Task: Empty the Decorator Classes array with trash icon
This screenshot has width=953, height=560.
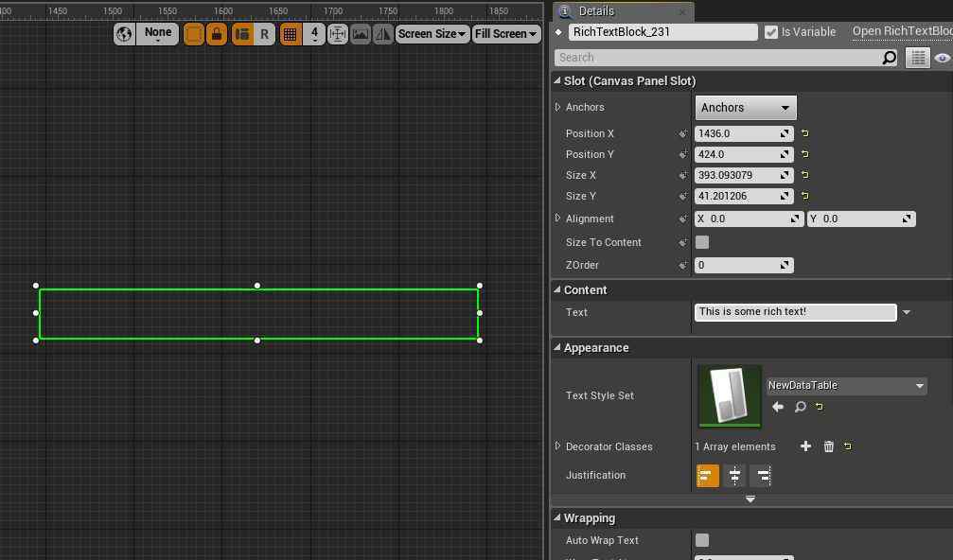Action: point(829,446)
